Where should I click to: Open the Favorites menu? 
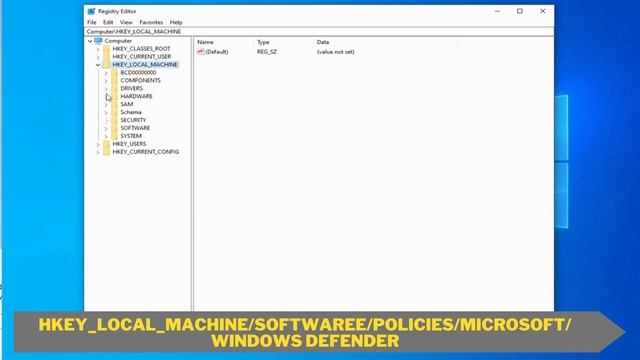tap(151, 22)
